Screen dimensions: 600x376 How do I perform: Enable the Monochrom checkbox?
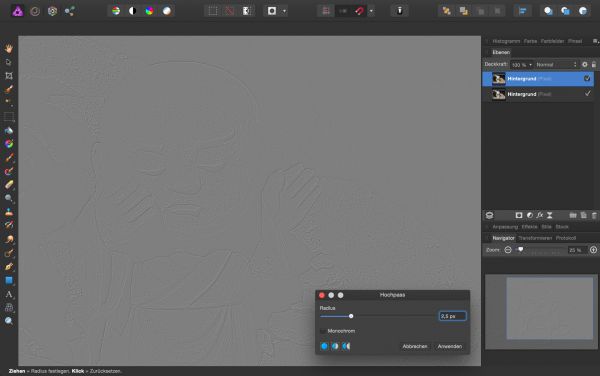(x=323, y=331)
